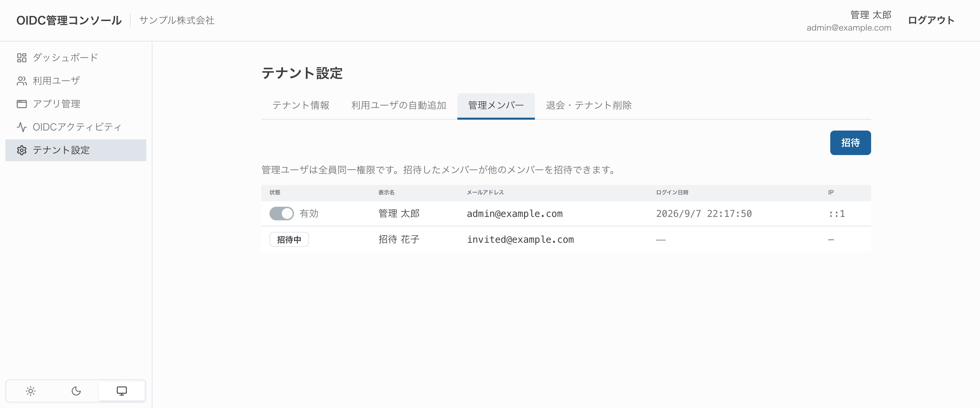The width and height of the screenshot is (980, 408).
Task: Click the users icon beside 利用ユーザ
Action: (x=22, y=81)
